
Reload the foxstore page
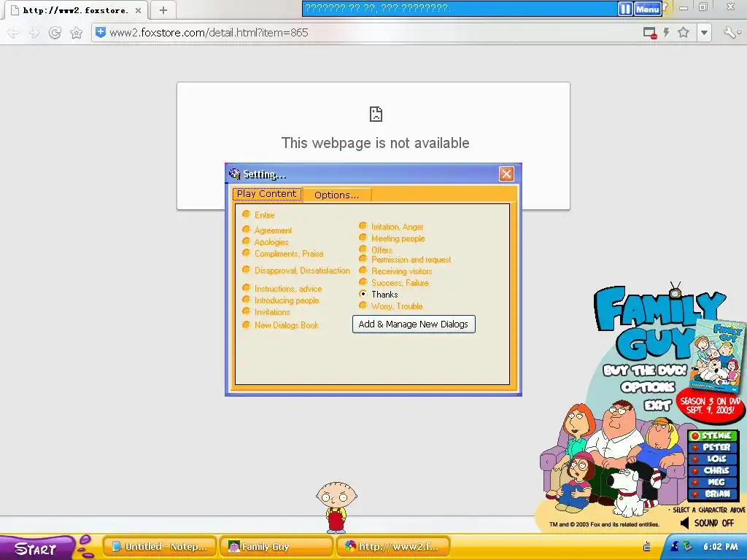(x=55, y=33)
